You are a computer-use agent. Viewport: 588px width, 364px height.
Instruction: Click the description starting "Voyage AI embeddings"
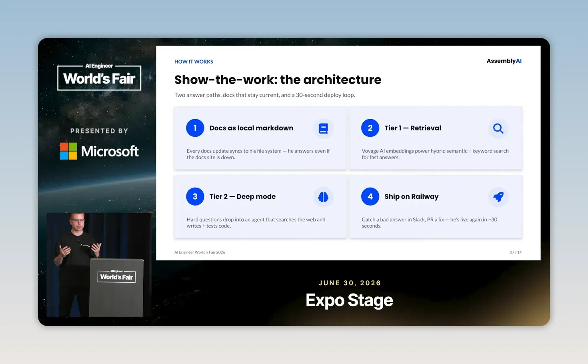coord(435,154)
